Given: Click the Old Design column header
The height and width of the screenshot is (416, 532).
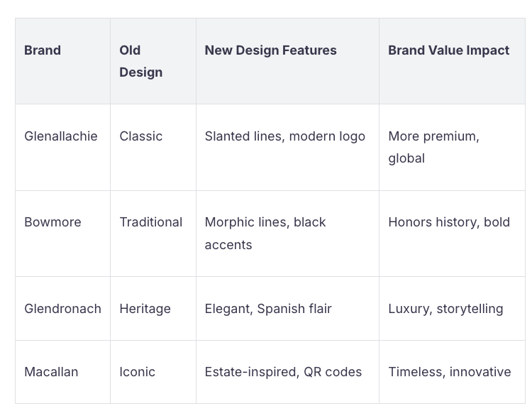Looking at the screenshot, I should [140, 61].
